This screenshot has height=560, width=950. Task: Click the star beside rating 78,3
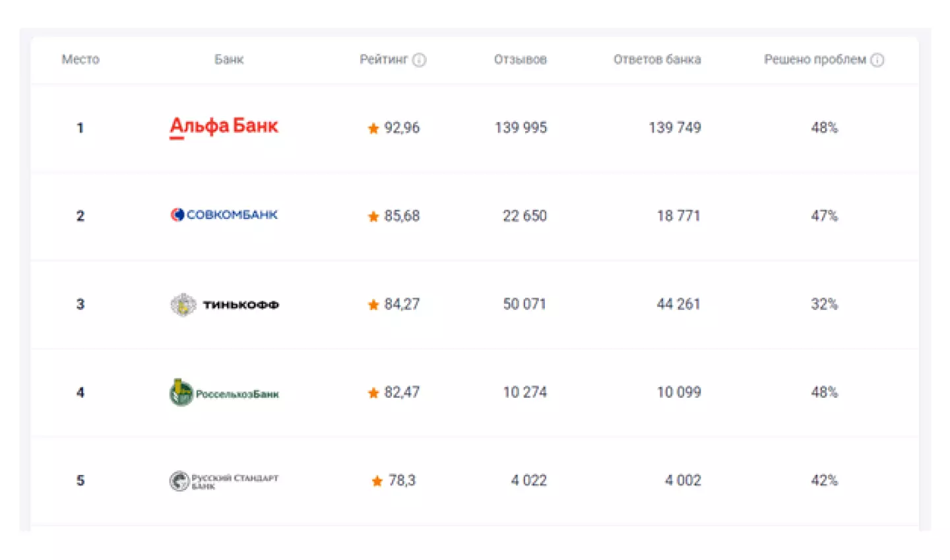[x=377, y=481]
